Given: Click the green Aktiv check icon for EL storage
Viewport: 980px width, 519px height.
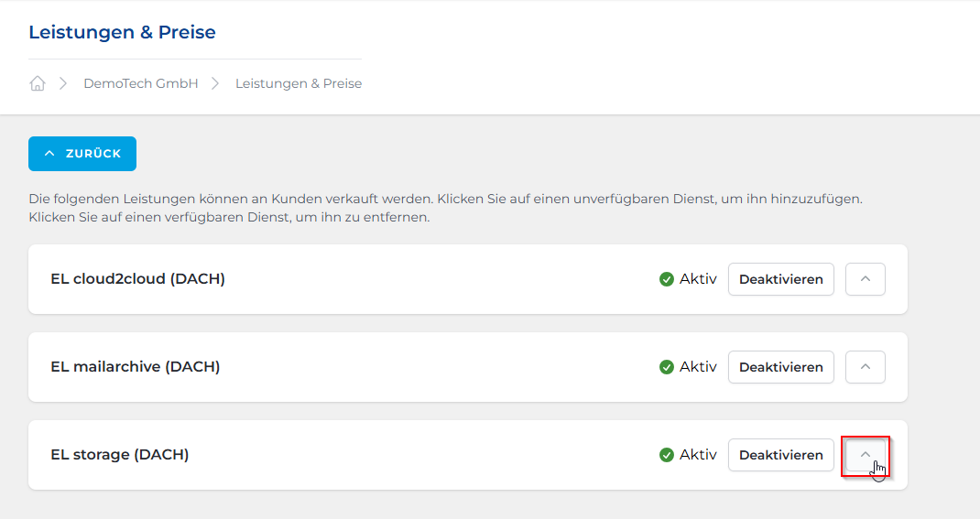Looking at the screenshot, I should [x=667, y=455].
